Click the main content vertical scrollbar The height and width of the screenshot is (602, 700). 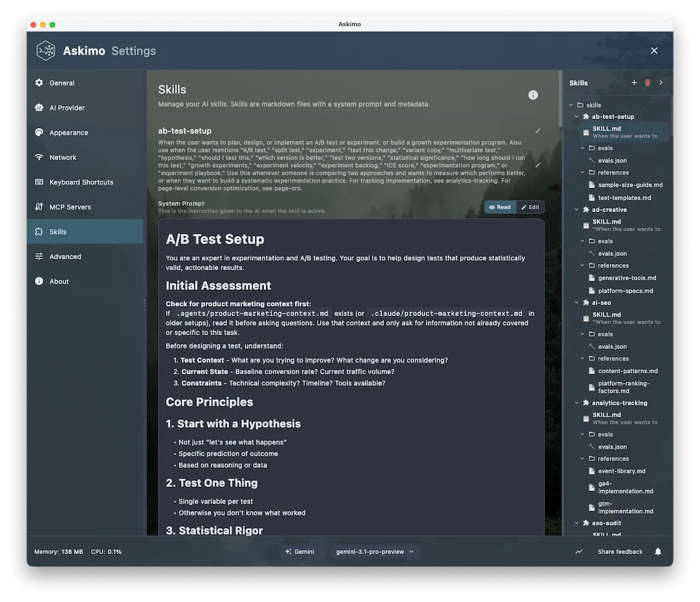pyautogui.click(x=561, y=99)
